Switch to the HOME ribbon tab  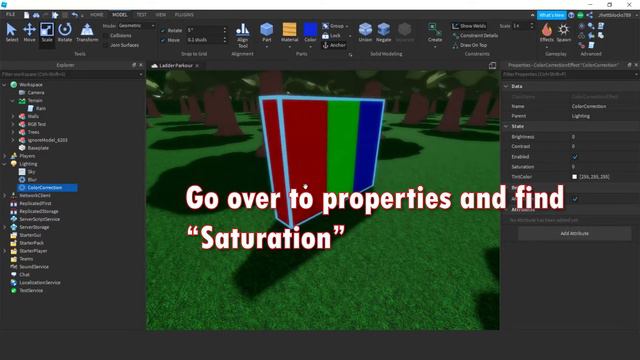97,15
